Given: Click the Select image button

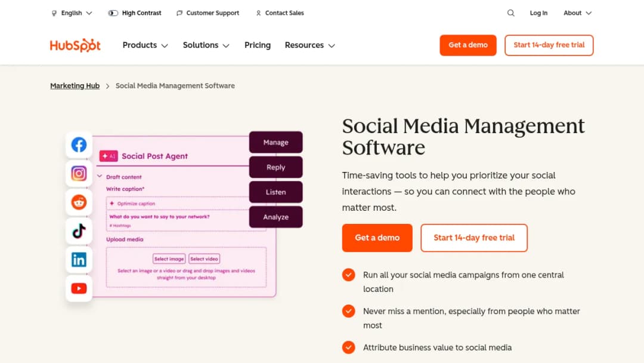Looking at the screenshot, I should click(169, 259).
